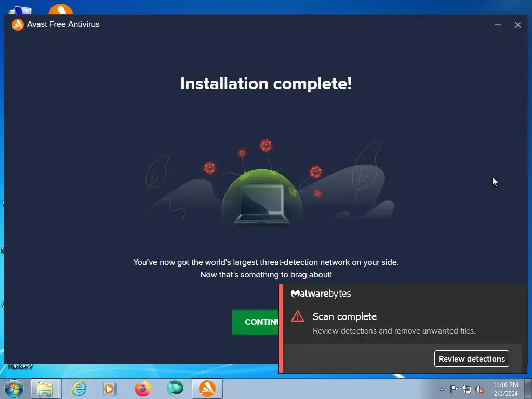Open the green globe taskbar application
The width and height of the screenshot is (532, 399).
click(175, 389)
